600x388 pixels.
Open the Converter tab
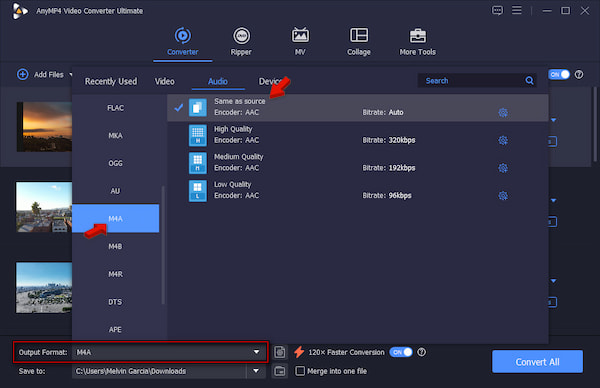(183, 42)
